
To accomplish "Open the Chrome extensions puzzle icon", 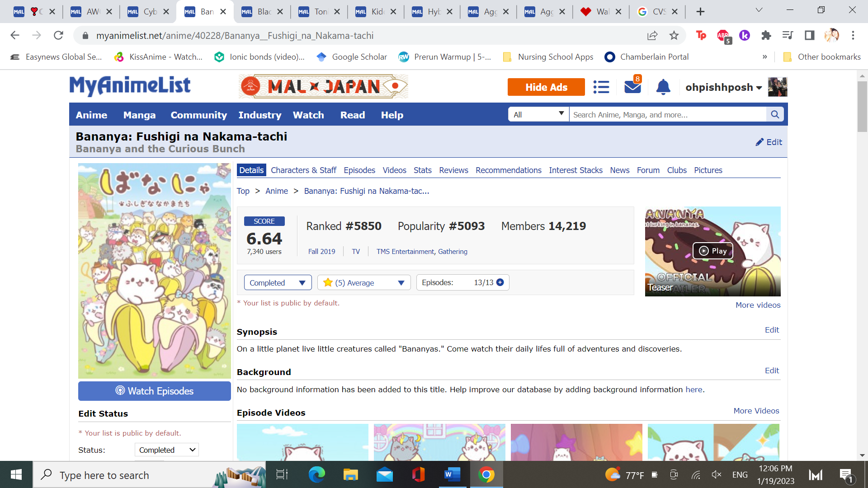I will [x=766, y=36].
